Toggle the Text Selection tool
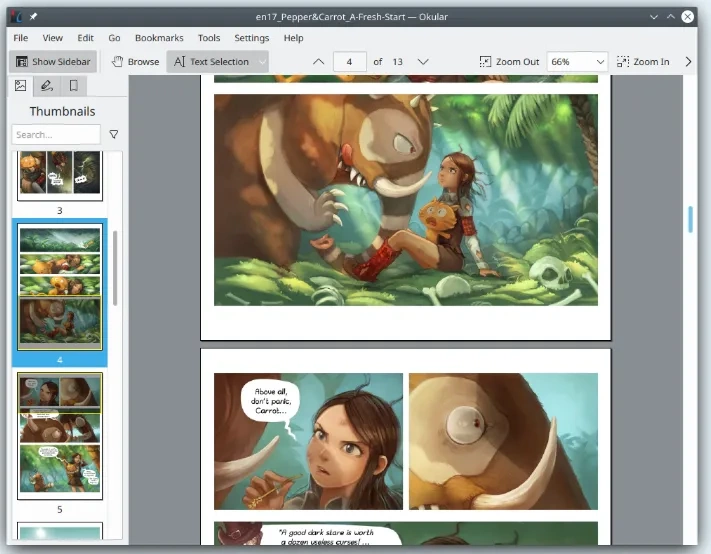 click(212, 62)
